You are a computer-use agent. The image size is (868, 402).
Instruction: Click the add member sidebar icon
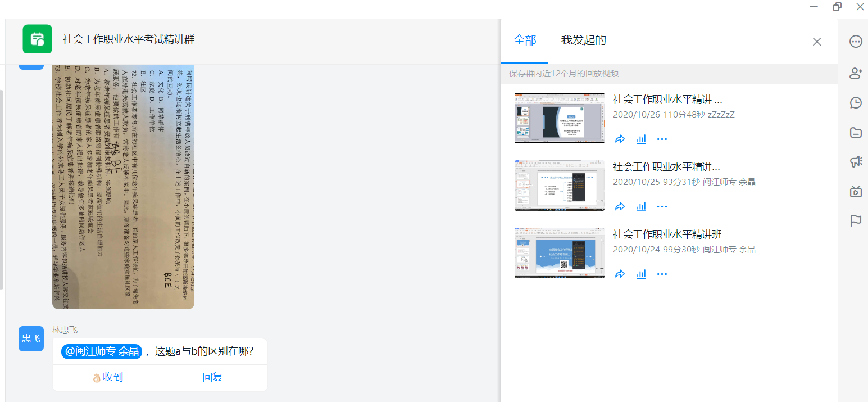(856, 73)
